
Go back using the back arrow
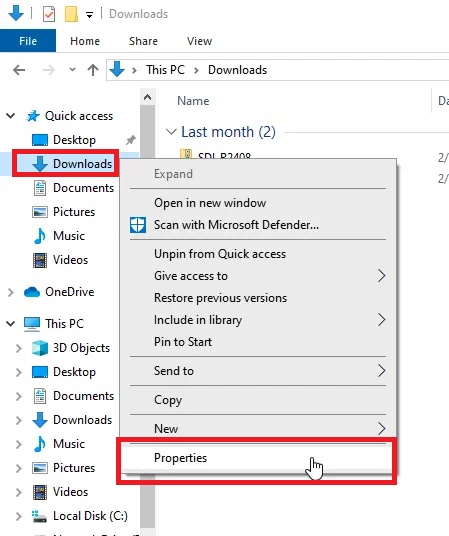(x=19, y=70)
